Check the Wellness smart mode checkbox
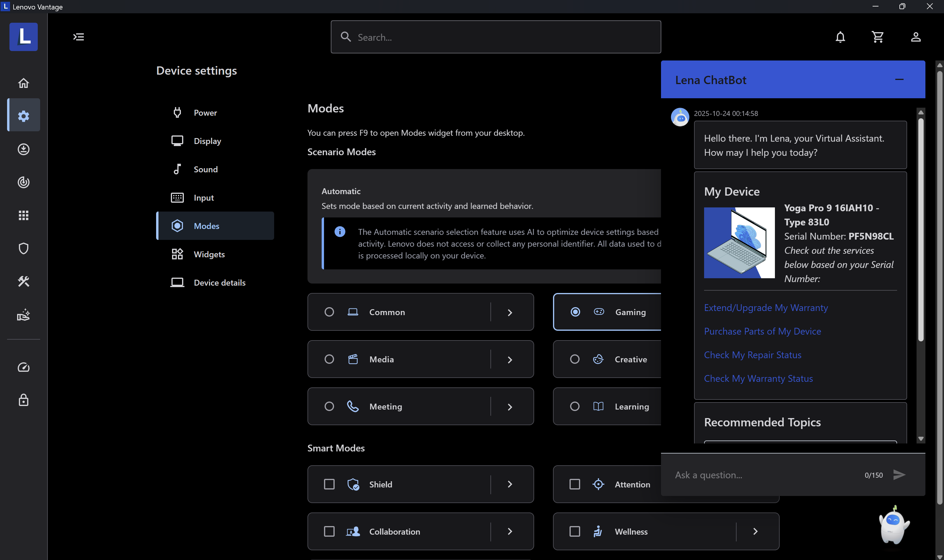 [574, 531]
